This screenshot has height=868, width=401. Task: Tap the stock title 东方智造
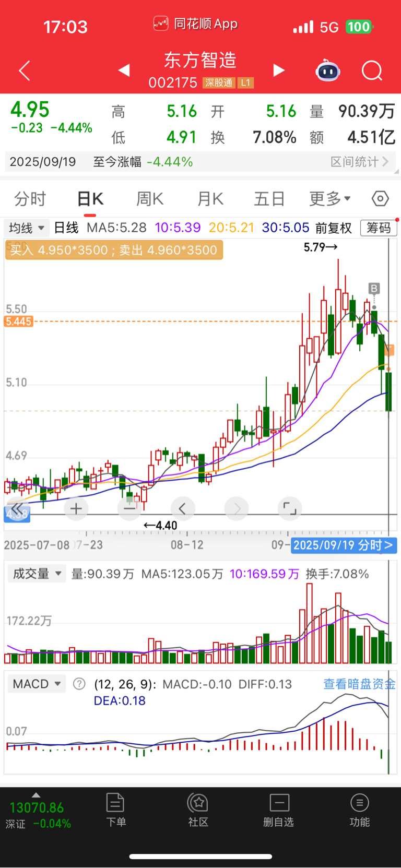click(x=200, y=60)
